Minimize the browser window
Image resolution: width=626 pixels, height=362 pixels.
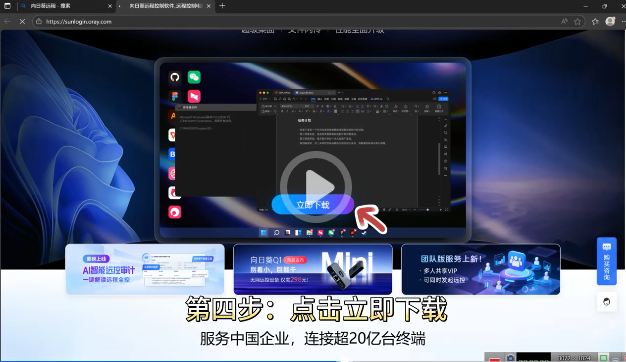click(586, 6)
